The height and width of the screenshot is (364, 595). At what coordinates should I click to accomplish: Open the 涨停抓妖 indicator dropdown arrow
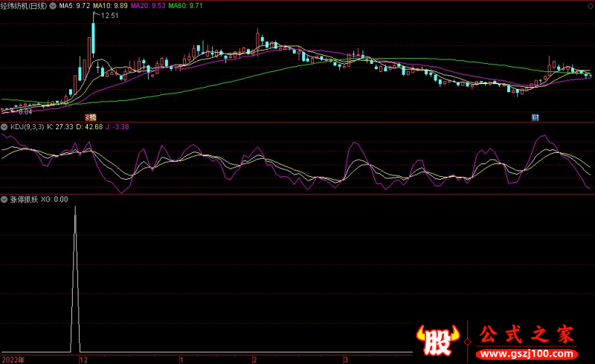click(x=4, y=199)
